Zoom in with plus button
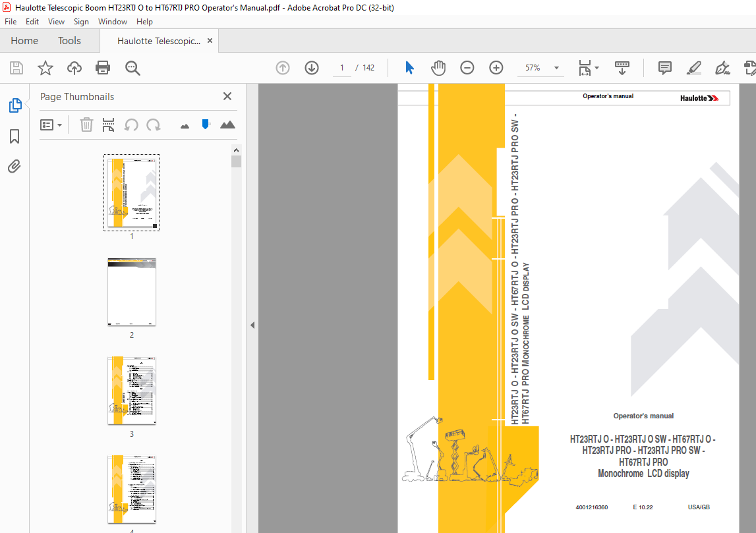Viewport: 756px width, 533px height. pyautogui.click(x=496, y=68)
